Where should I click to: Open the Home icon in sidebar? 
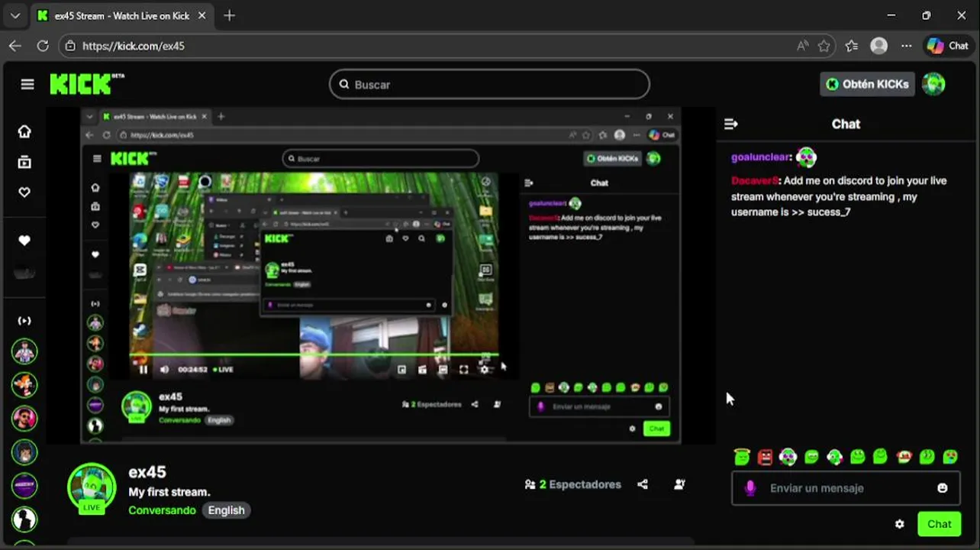[x=24, y=131]
